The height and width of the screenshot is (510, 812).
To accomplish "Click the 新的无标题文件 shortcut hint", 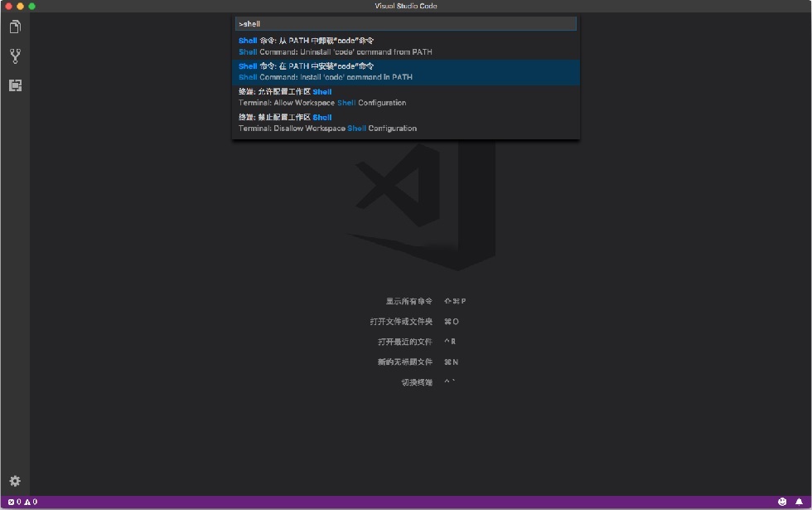I will tap(404, 362).
